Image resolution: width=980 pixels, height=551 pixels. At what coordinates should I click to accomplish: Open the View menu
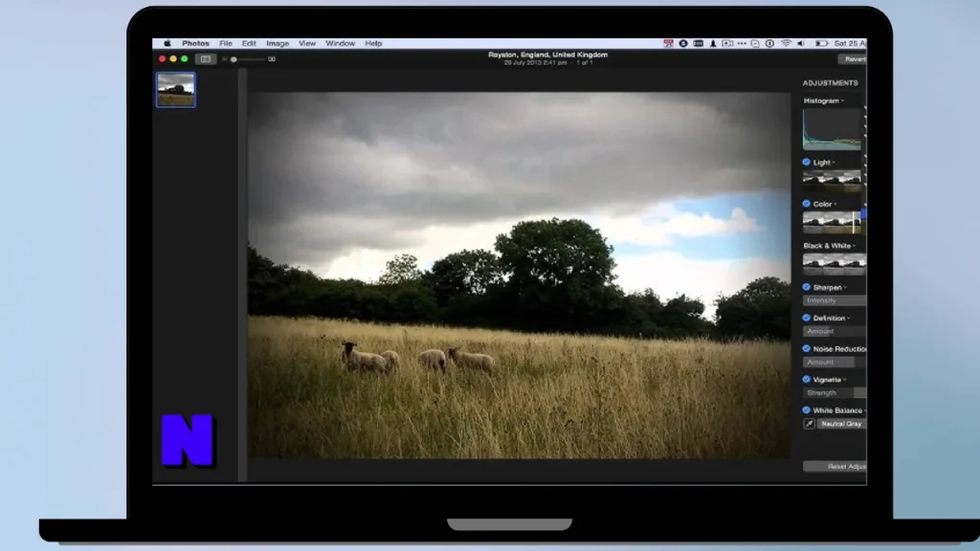pyautogui.click(x=307, y=43)
